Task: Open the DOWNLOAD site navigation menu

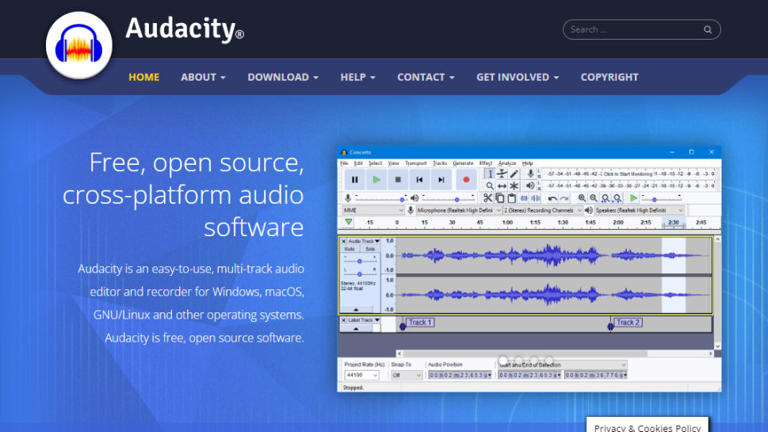Action: click(x=283, y=77)
